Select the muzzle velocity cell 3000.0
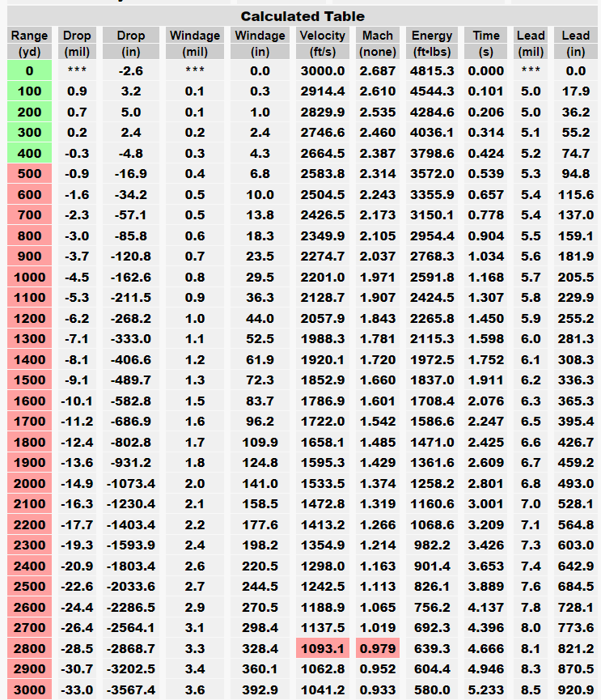Screen dimensions: 601x700 [322, 70]
